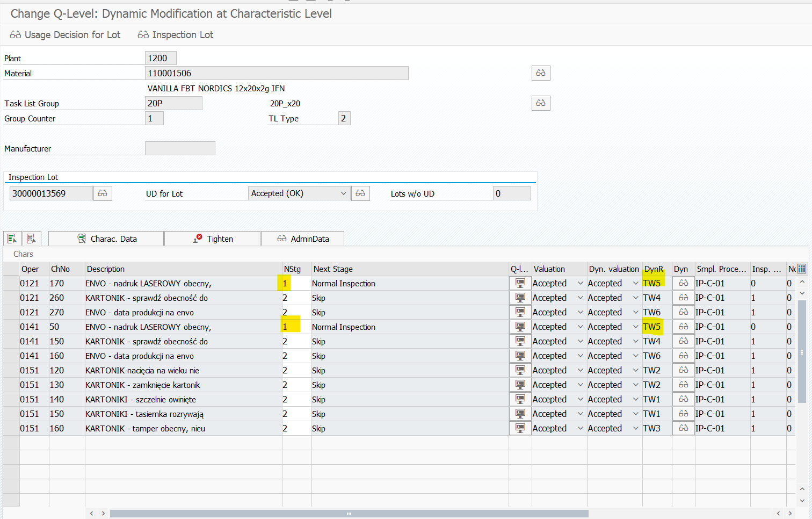Click the Description column header
Image resolution: width=812 pixels, height=519 pixels.
pyautogui.click(x=184, y=269)
